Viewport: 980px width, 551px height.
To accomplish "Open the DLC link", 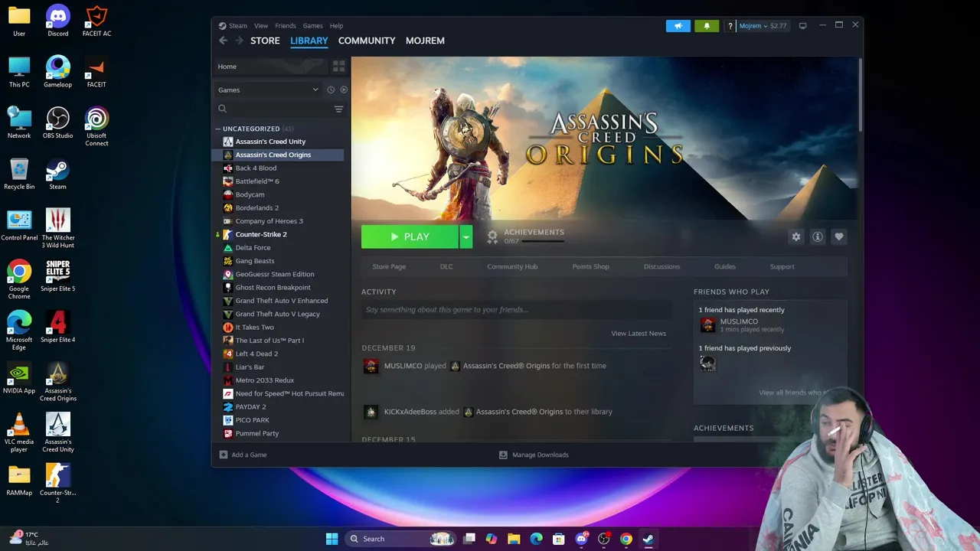I will pos(446,266).
